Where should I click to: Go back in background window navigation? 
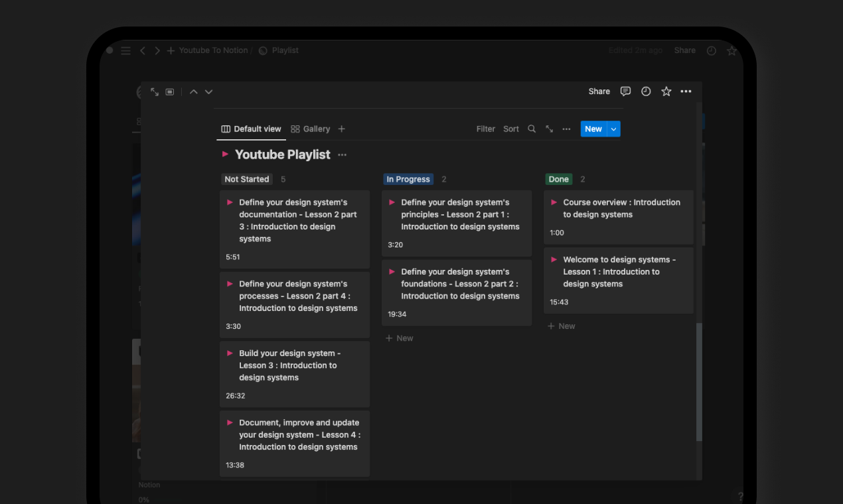point(143,50)
